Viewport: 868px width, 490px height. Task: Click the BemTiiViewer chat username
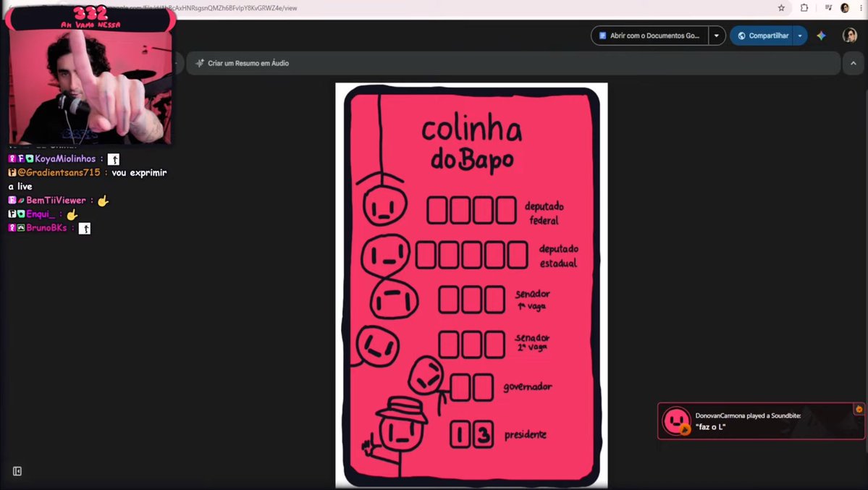pos(56,200)
